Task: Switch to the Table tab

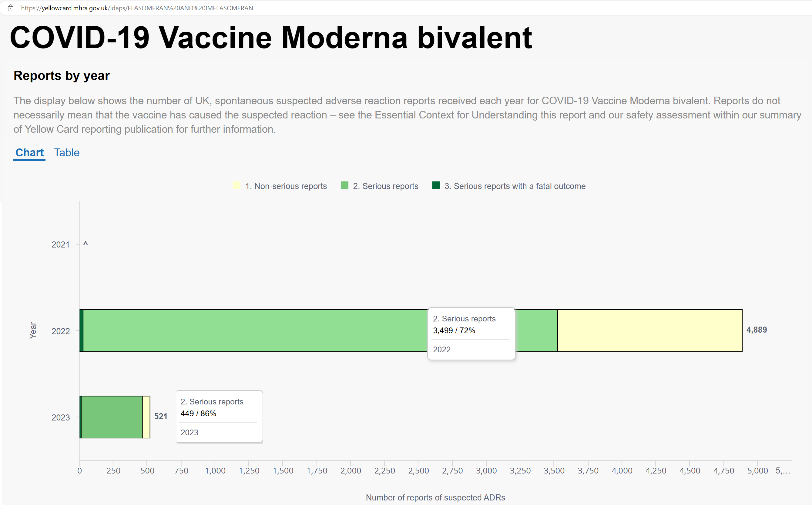Action: click(x=67, y=153)
